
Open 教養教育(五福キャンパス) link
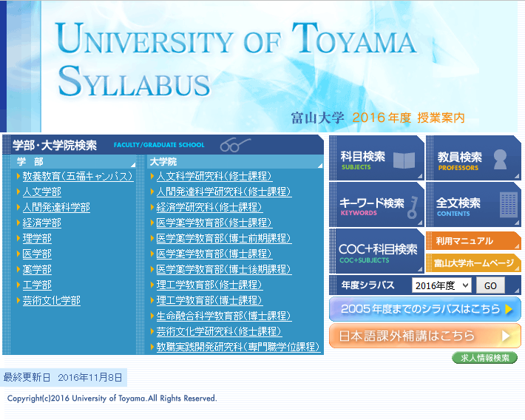pyautogui.click(x=78, y=176)
